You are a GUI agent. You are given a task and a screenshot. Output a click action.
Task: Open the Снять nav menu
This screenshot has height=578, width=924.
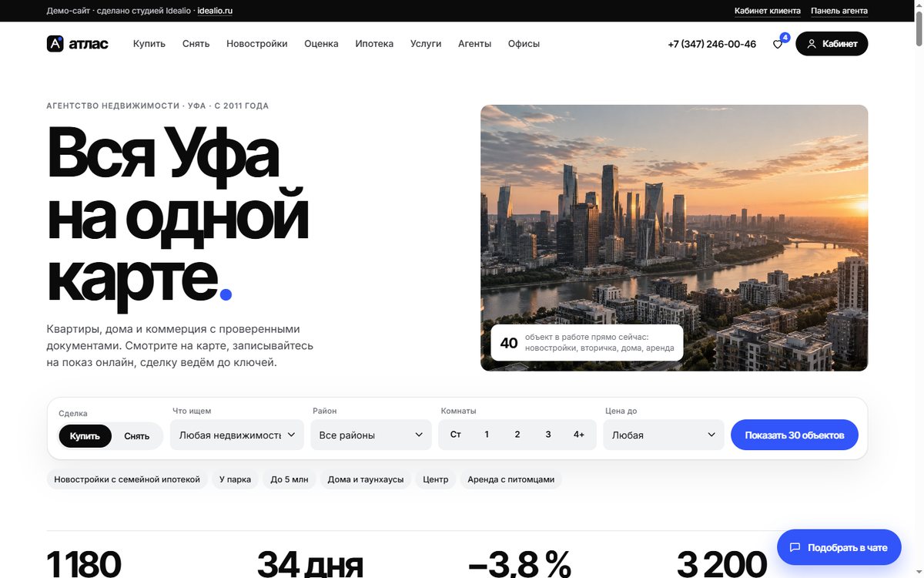tap(196, 44)
